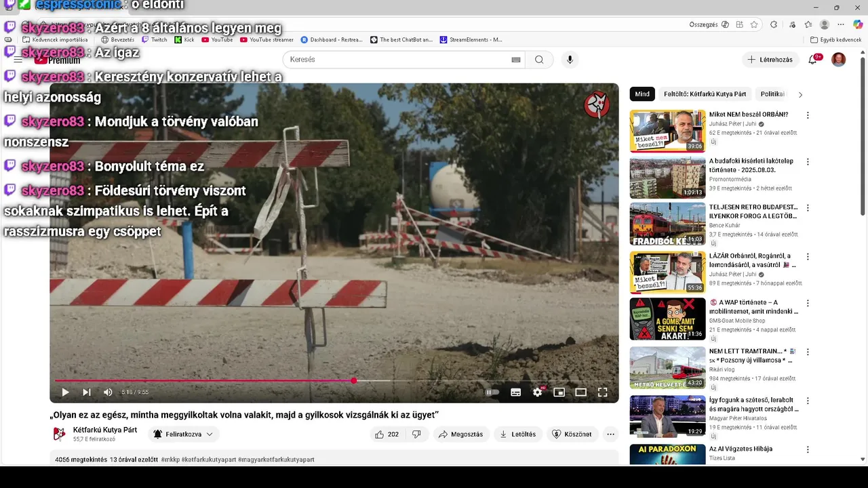Image resolution: width=868 pixels, height=488 pixels.
Task: Click the YouTube search field
Action: [x=397, y=60]
